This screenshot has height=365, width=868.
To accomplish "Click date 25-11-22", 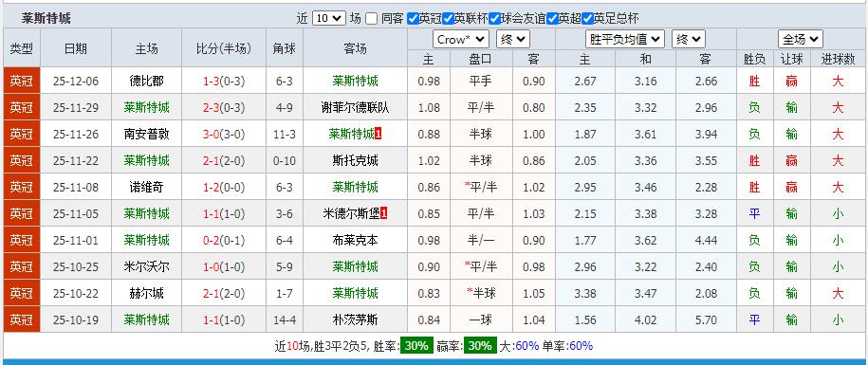I will point(75,161).
